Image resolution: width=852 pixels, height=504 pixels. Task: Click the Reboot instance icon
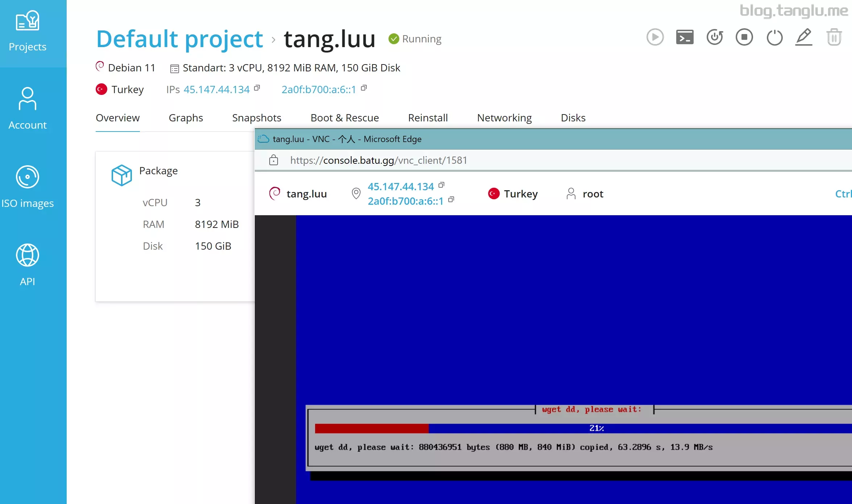[715, 37]
